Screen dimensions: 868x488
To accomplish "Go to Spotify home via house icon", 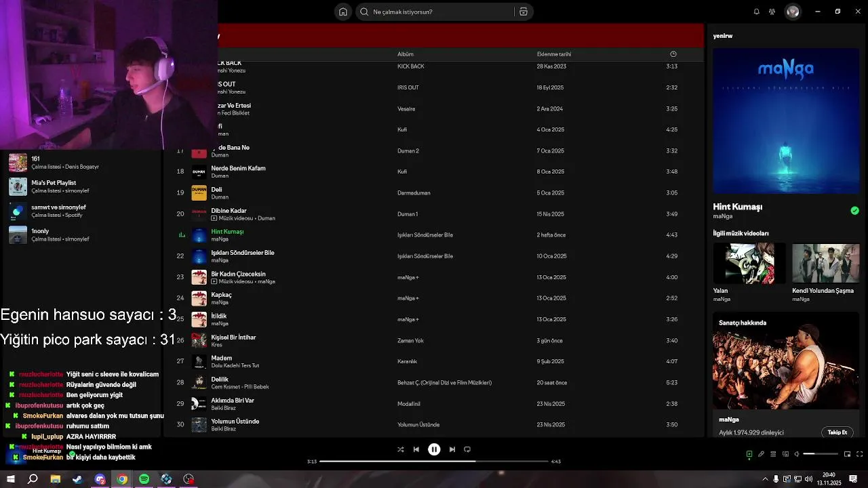I will tap(343, 12).
